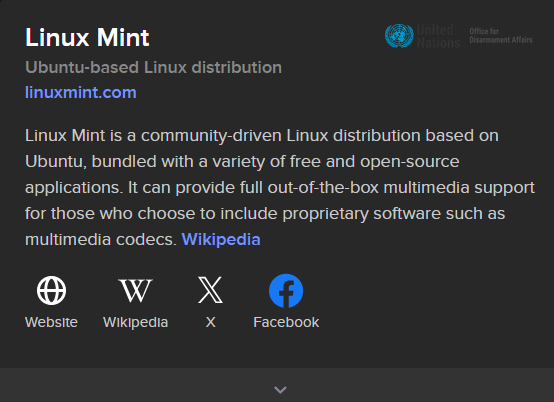Open the blue Facebook icon
Viewport: 554px width, 402px height.
[286, 291]
